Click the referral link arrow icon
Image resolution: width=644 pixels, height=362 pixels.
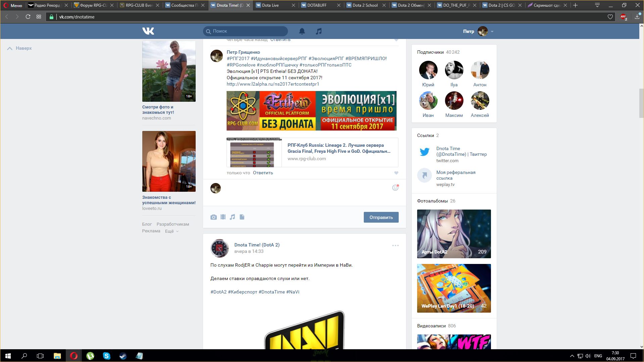[425, 175]
